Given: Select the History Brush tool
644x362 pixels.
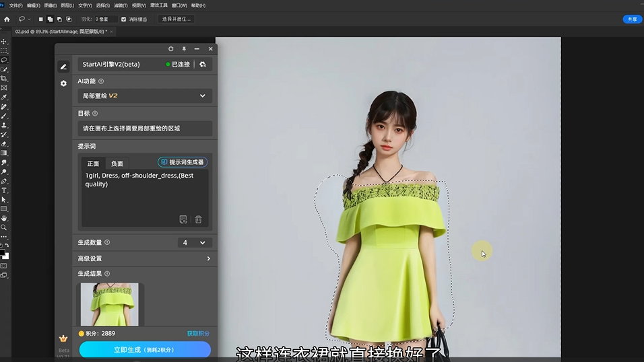Looking at the screenshot, I should [3, 135].
